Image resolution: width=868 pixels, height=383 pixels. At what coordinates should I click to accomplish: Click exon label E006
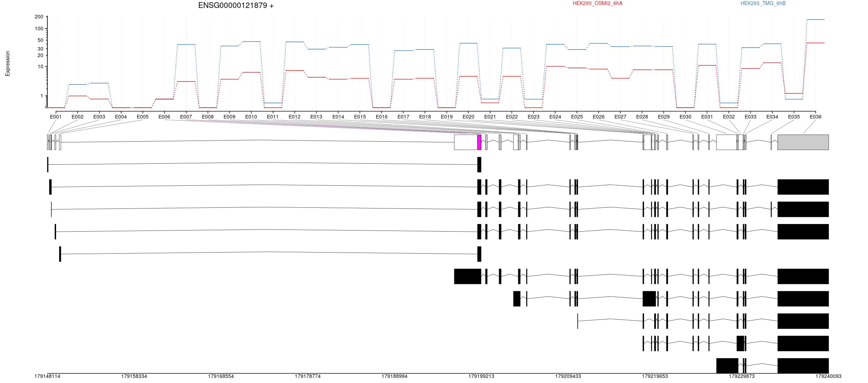(164, 117)
